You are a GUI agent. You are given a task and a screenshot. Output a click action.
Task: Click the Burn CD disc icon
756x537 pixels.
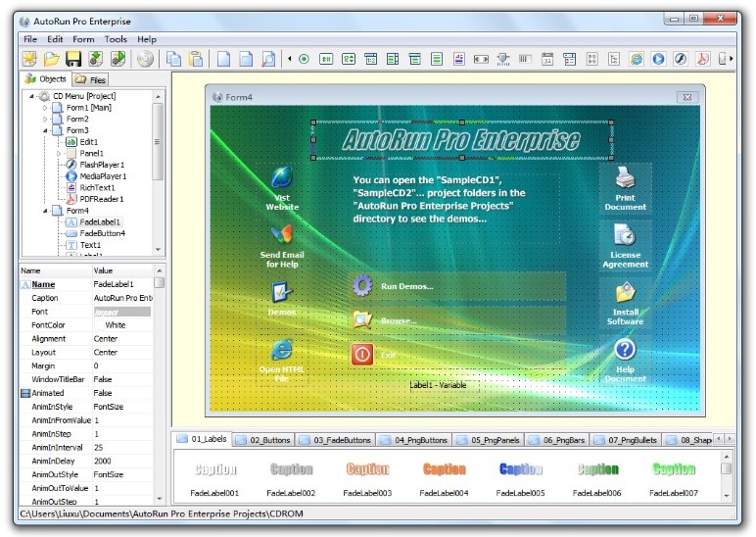click(145, 59)
